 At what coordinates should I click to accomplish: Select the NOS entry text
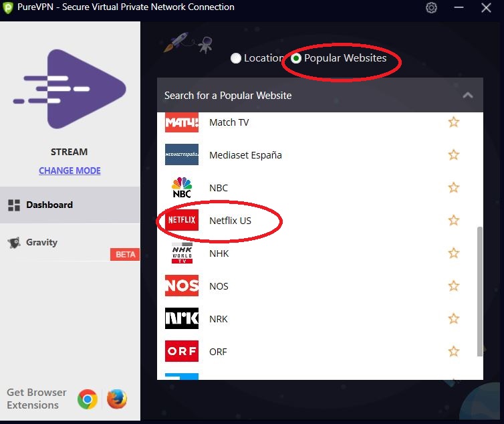tap(219, 286)
